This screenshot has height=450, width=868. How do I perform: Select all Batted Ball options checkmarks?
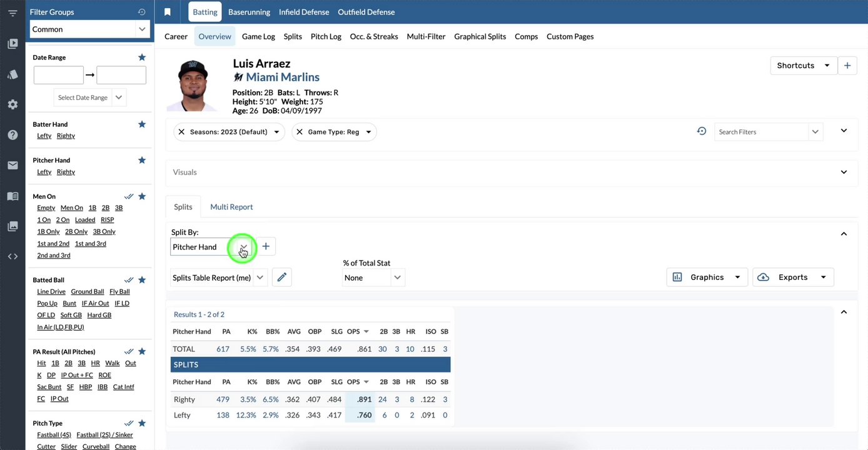coord(129,280)
